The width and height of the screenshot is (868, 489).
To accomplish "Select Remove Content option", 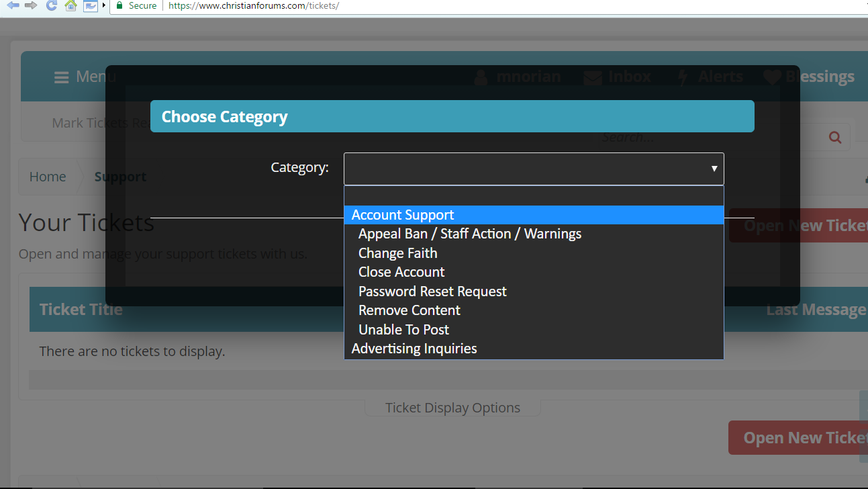I will [534, 310].
